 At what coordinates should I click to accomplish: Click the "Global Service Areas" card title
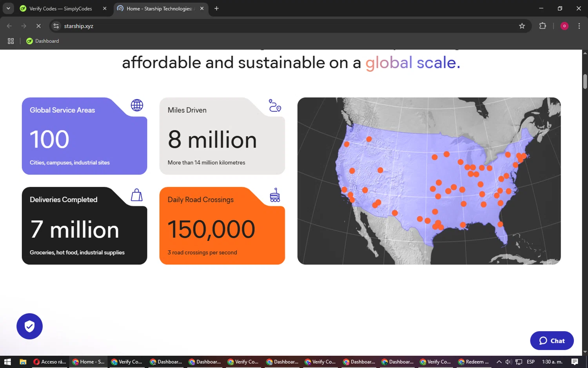[x=62, y=110]
